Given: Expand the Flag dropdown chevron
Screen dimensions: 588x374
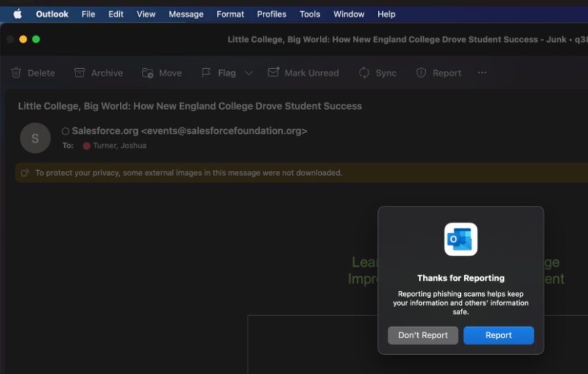Looking at the screenshot, I should (x=248, y=73).
